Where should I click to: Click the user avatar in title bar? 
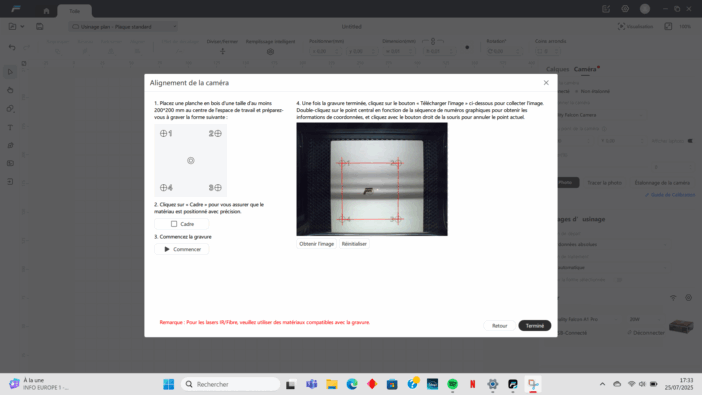[645, 9]
